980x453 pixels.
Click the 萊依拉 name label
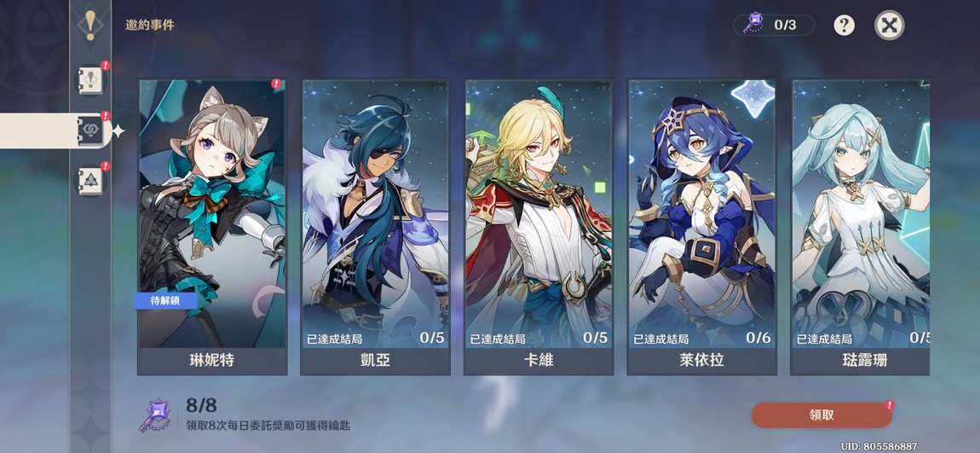tap(701, 361)
